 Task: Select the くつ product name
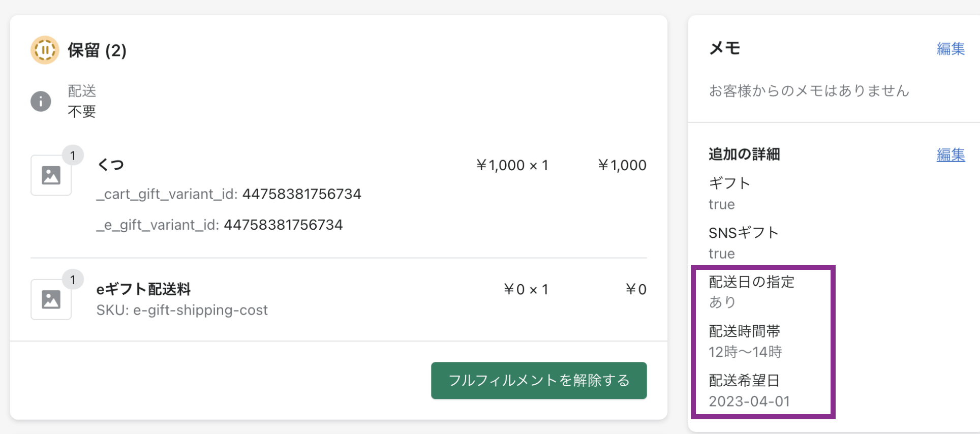(110, 165)
